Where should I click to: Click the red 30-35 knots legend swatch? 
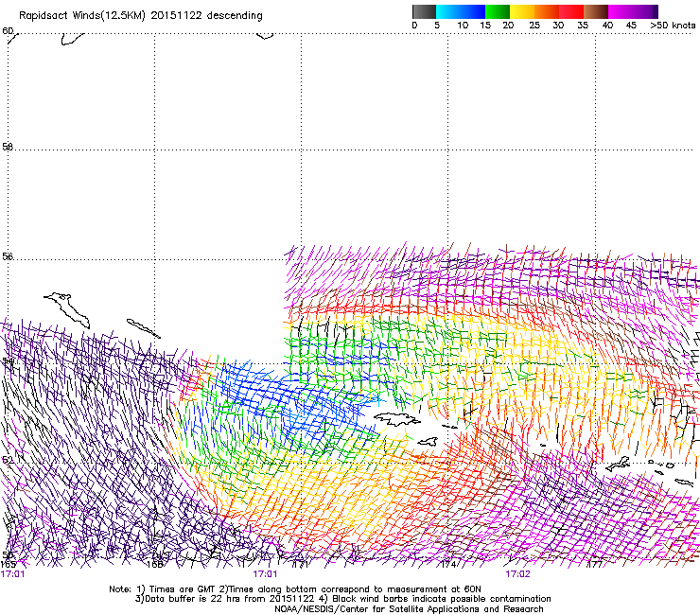pyautogui.click(x=571, y=11)
